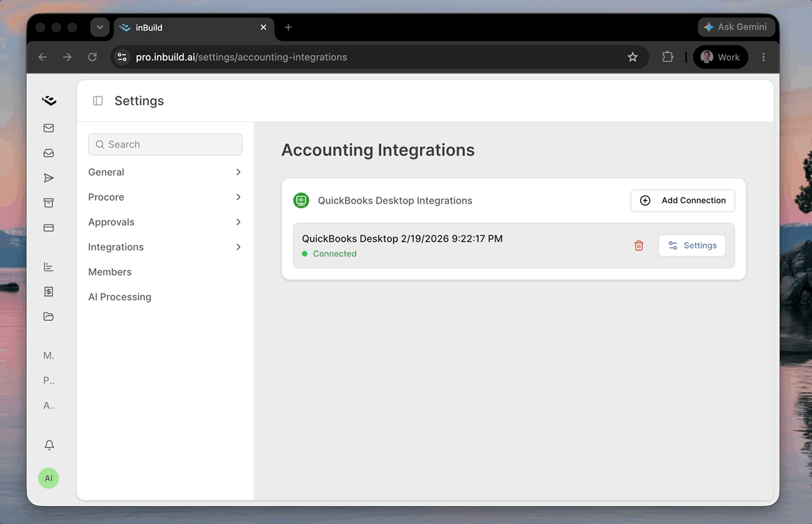Select the inBuild browser tab
Viewport: 812px width, 524px height.
pos(194,28)
